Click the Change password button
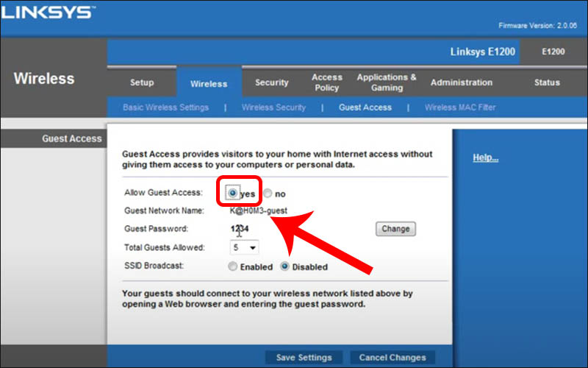The image size is (588, 368). click(x=395, y=229)
